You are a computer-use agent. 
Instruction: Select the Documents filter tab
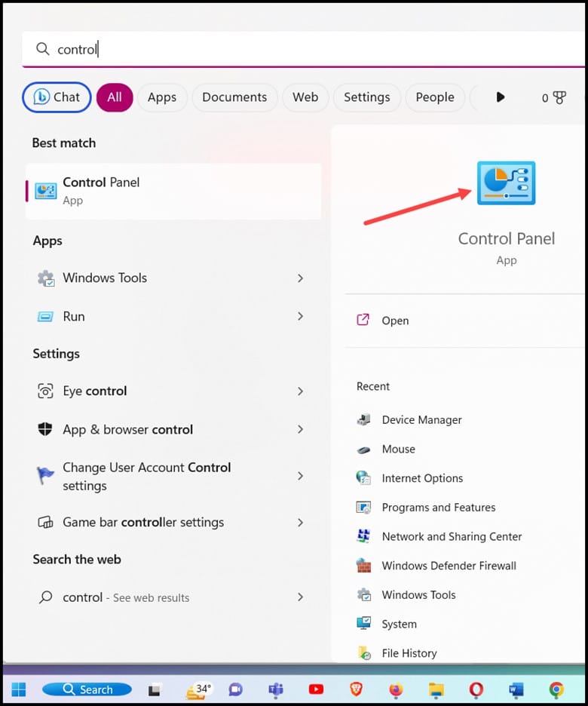coord(234,97)
